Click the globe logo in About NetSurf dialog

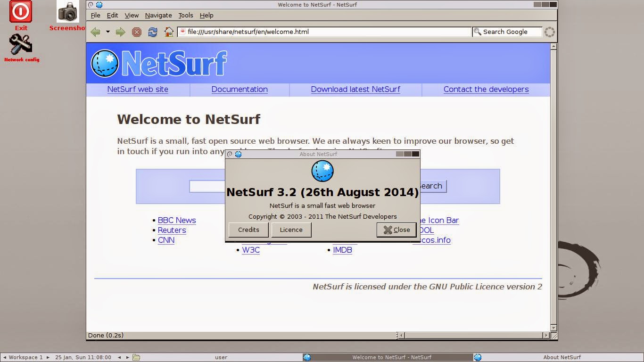(x=322, y=171)
